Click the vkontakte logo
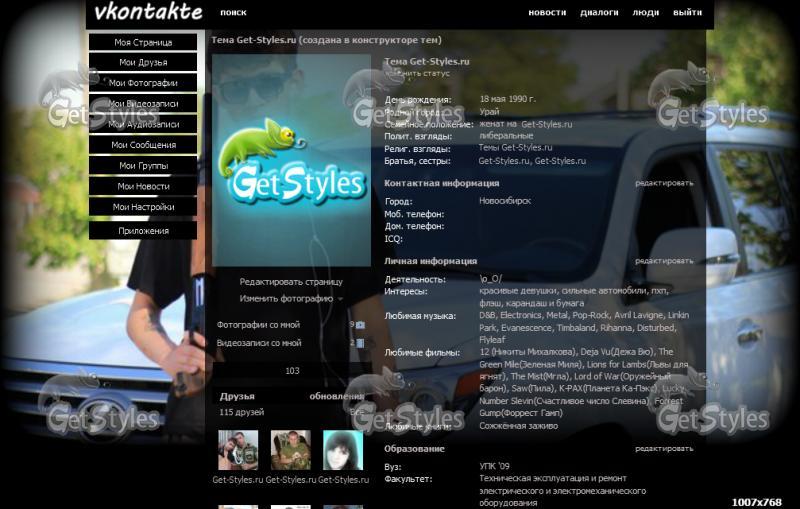Viewport: 800px width, 509px height. click(148, 13)
